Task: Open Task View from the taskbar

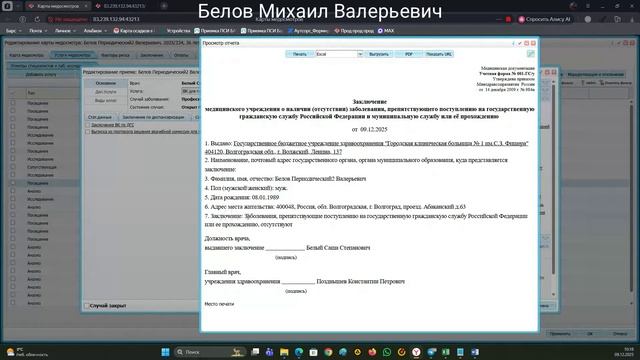Action: pyautogui.click(x=255, y=352)
